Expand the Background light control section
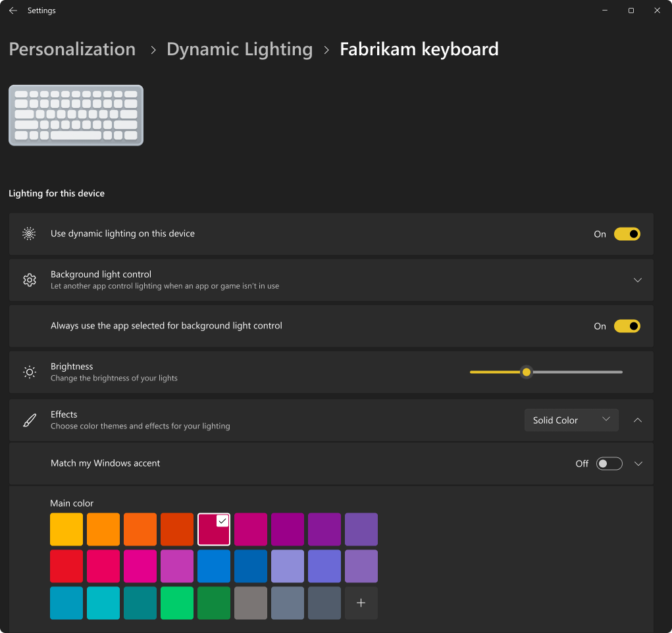Screen dimensions: 672x633 [x=637, y=280]
